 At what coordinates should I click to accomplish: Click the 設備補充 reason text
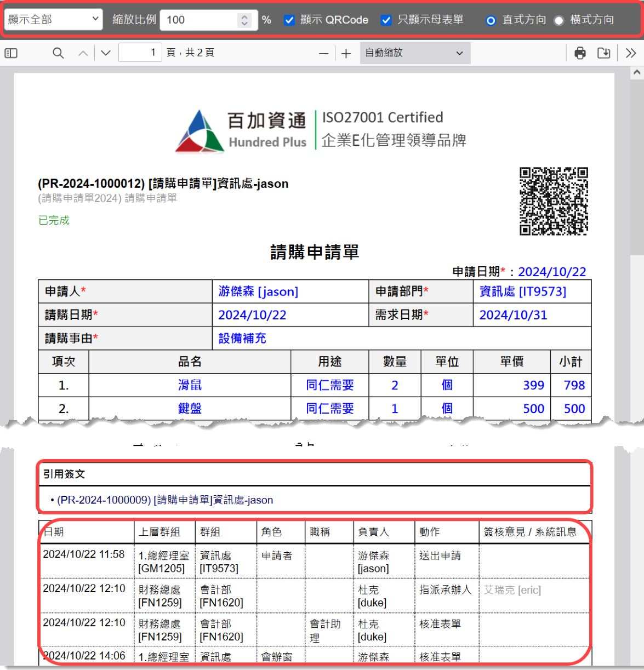242,339
